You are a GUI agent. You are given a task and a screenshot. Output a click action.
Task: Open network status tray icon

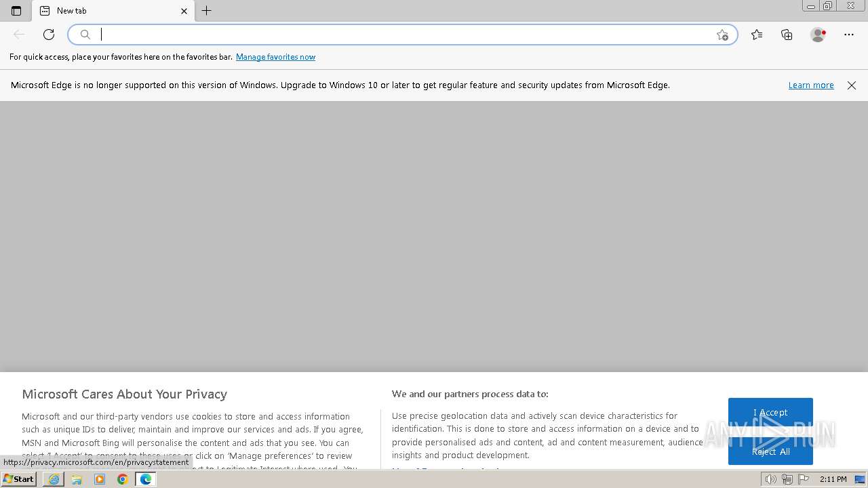[787, 479]
